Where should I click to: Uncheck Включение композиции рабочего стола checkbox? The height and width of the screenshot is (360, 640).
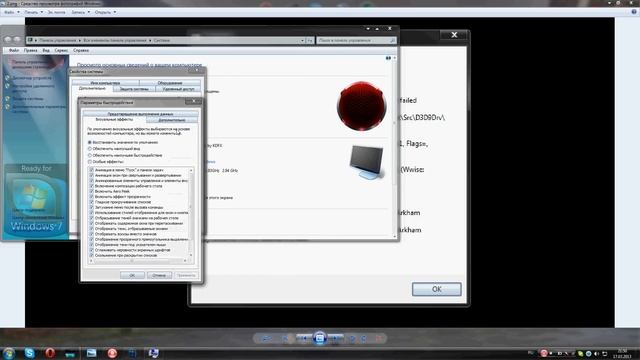[x=91, y=186]
